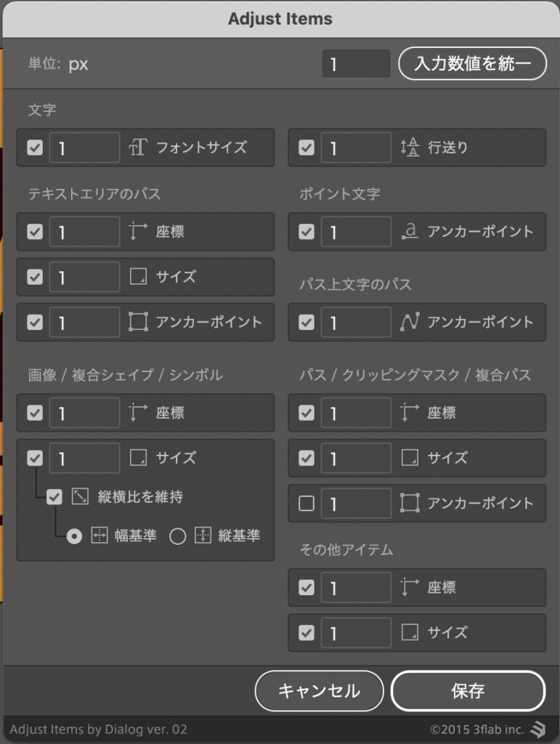Screen dimensions: 560x744
Task: Enable anchor point checkbox under パス / クリッピングマスク
Action: tap(307, 503)
